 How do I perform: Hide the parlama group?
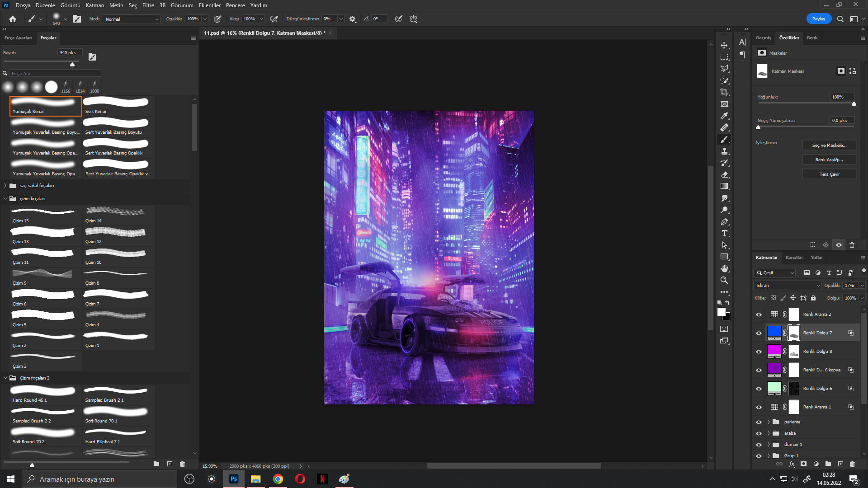(x=759, y=422)
